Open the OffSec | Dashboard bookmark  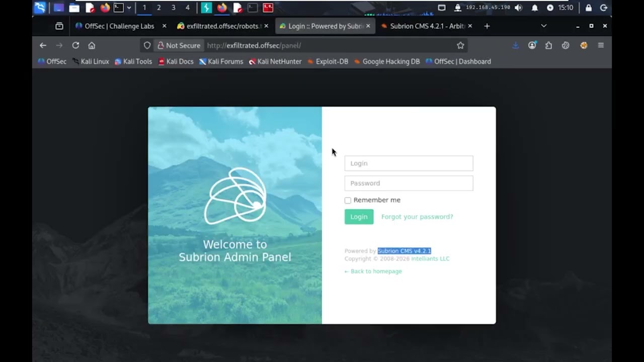tap(458, 61)
